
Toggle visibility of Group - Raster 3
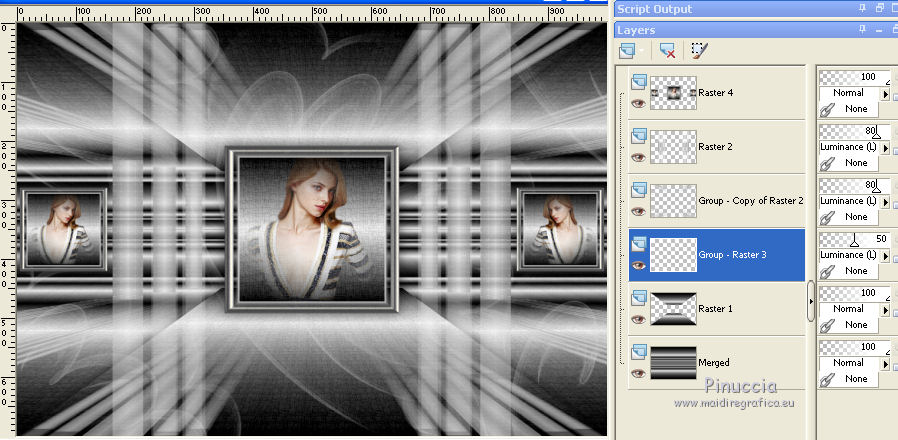tap(638, 265)
